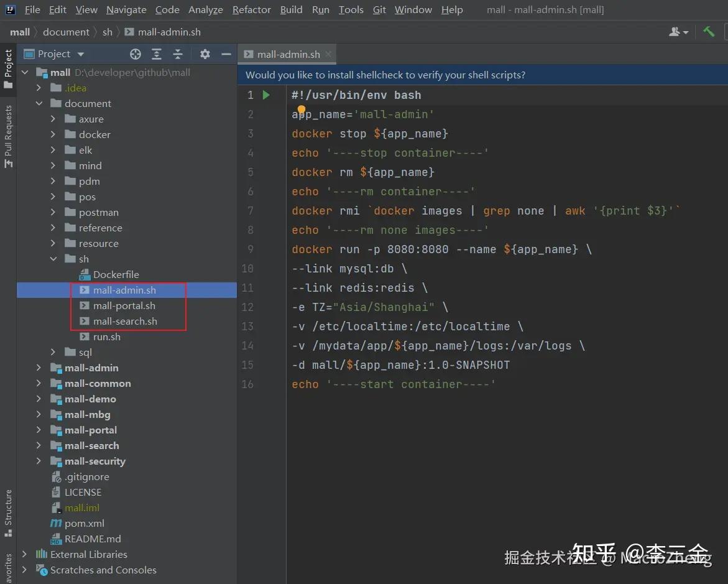The height and width of the screenshot is (584, 728).
Task: Open the user account icon dropdown
Action: point(678,32)
